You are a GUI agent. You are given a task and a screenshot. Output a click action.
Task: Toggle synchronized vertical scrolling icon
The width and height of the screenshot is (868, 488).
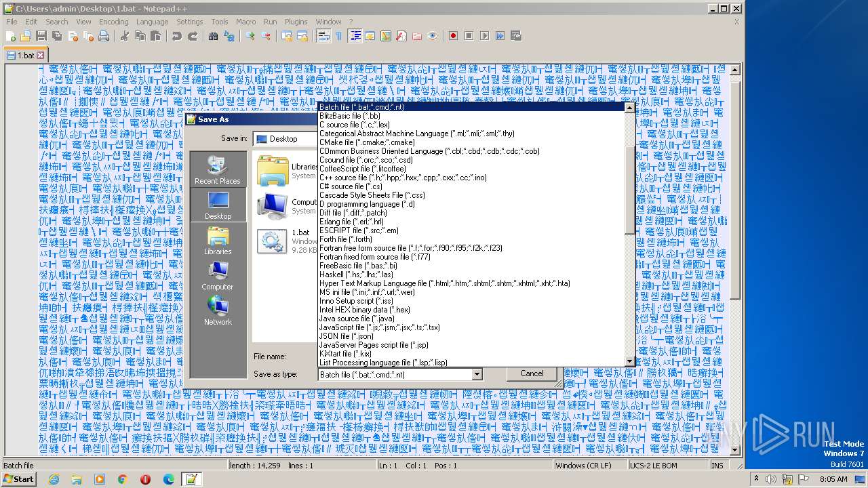286,36
